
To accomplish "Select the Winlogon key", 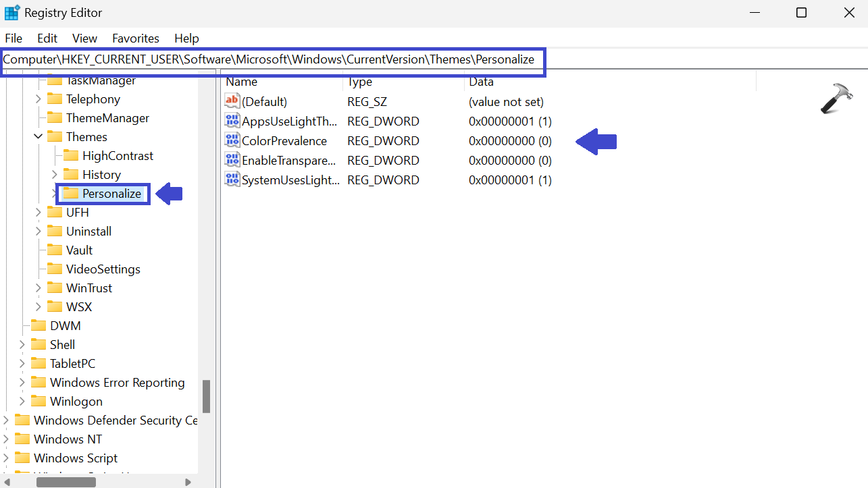I will coord(76,402).
